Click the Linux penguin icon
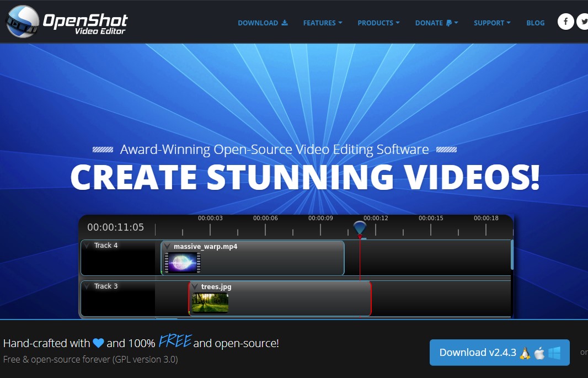Viewport: 588px width, 378px height. click(x=525, y=353)
